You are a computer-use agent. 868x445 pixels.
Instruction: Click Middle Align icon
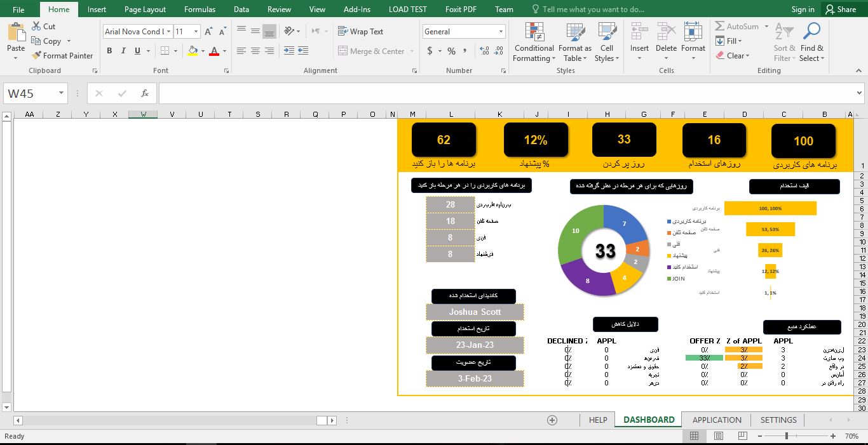click(x=255, y=30)
